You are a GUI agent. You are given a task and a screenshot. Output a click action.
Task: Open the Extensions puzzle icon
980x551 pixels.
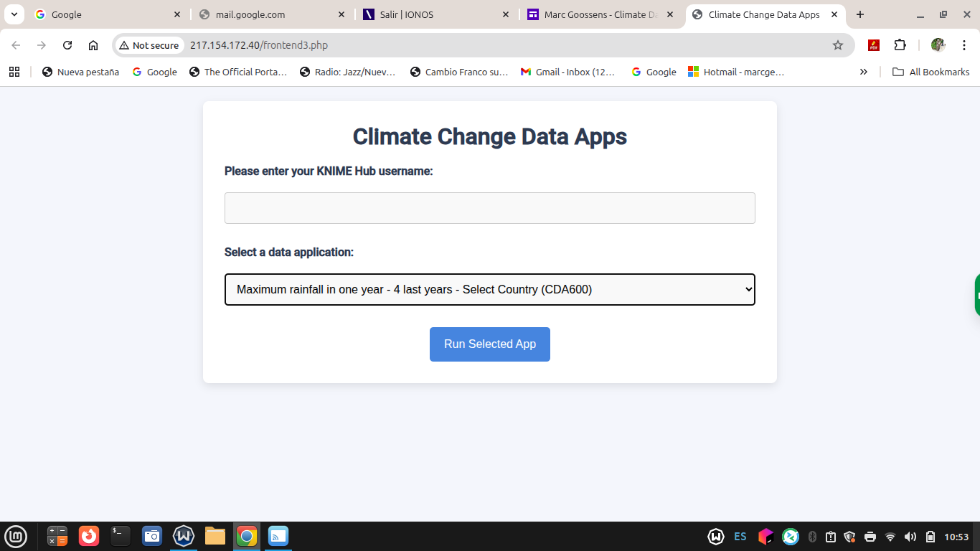tap(900, 45)
